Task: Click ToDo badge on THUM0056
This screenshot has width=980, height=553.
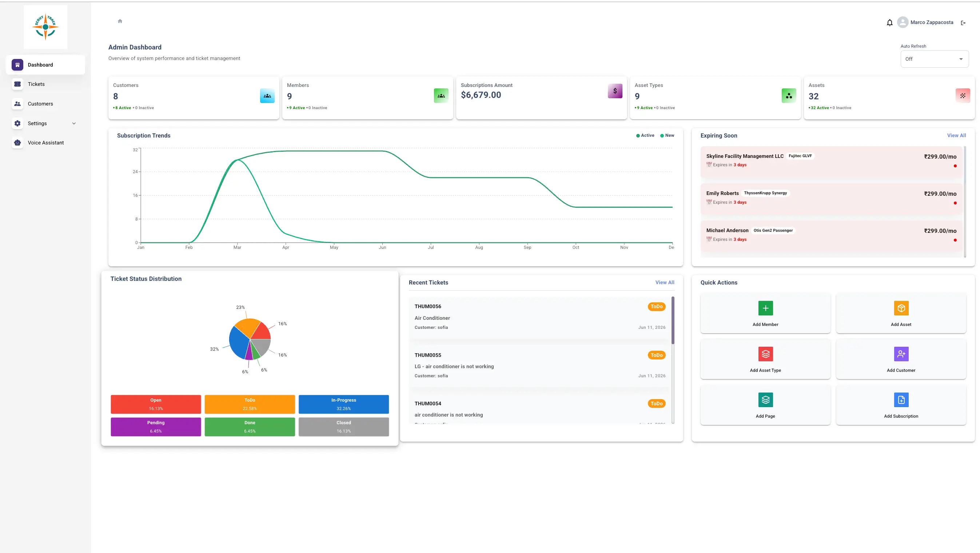Action: coord(656,307)
